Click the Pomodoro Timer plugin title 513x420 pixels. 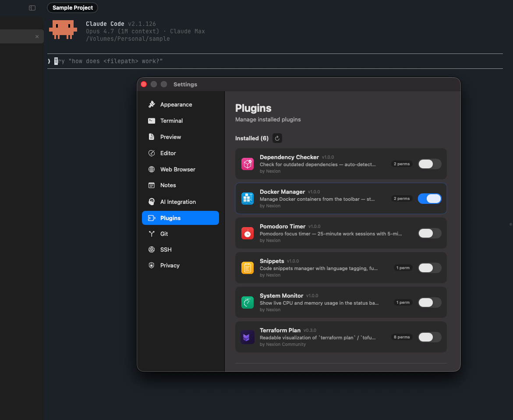point(282,227)
